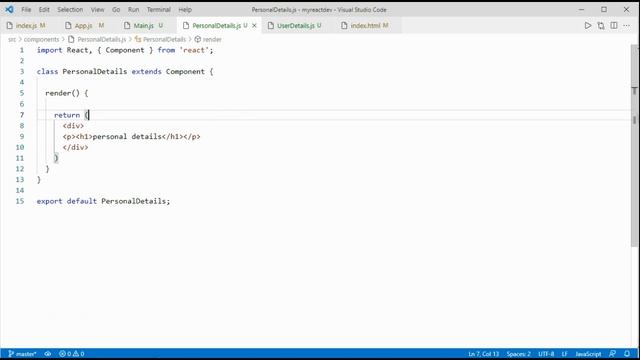Open the Run menu
The width and height of the screenshot is (640, 360).
click(x=133, y=9)
